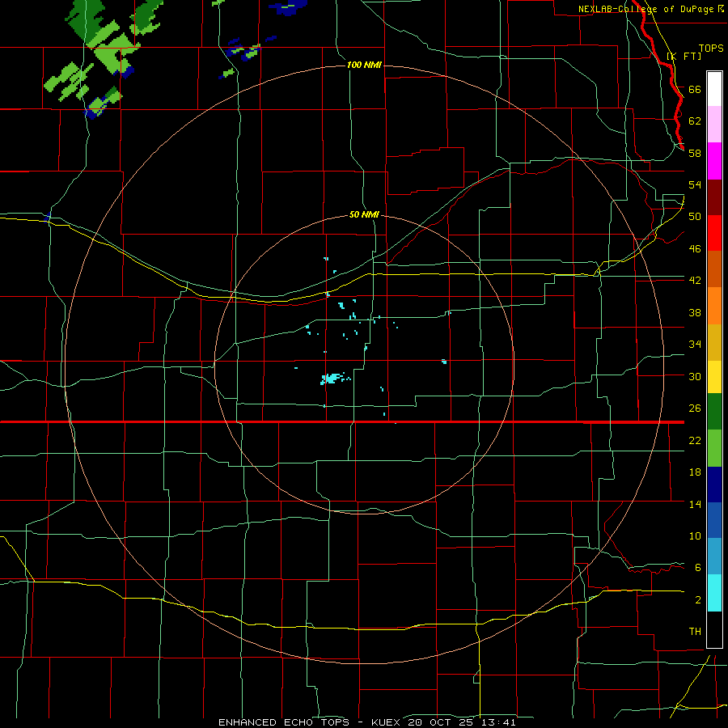This screenshot has height=728, width=728.
Task: Pick the dark orange swatch between 46 and 42
Action: click(x=714, y=269)
